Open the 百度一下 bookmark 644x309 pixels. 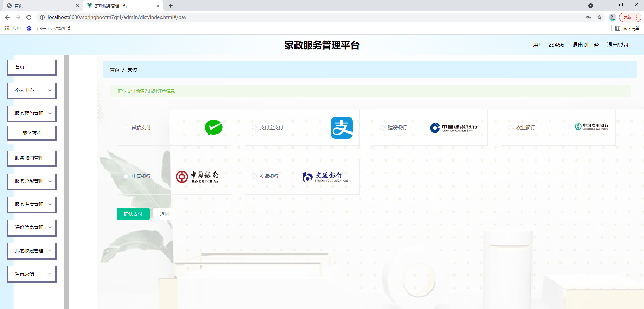pyautogui.click(x=49, y=28)
